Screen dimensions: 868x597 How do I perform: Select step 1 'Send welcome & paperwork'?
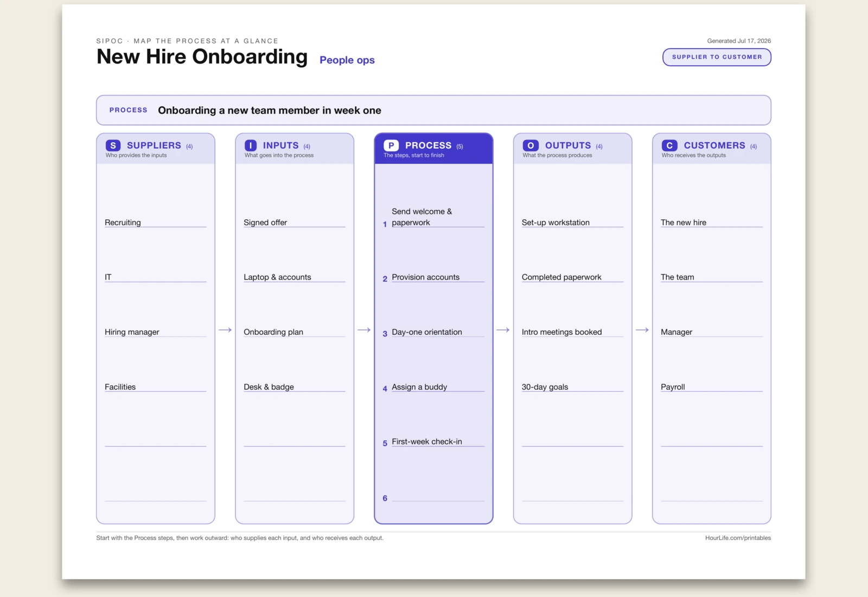click(422, 217)
